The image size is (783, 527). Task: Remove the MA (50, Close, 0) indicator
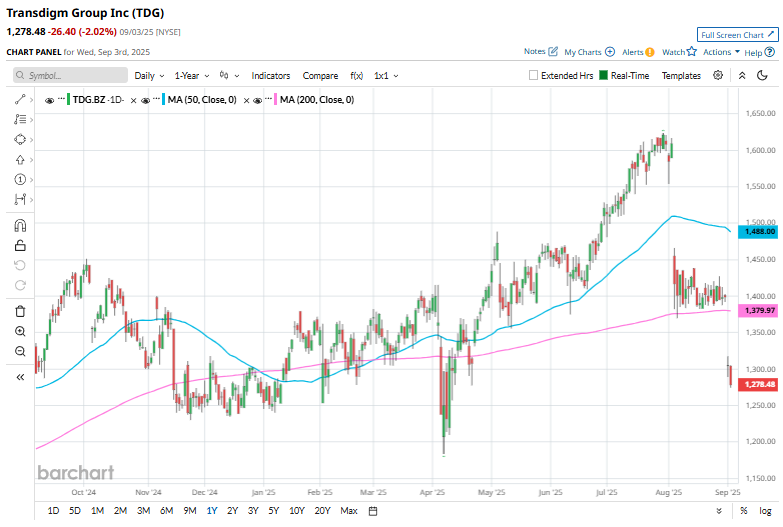(x=246, y=100)
